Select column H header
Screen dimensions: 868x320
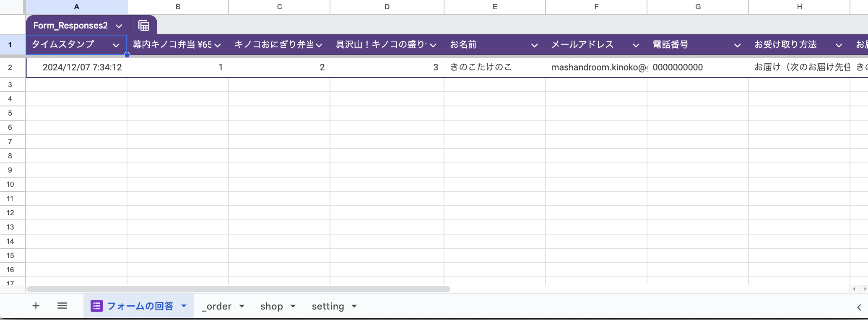tap(799, 7)
